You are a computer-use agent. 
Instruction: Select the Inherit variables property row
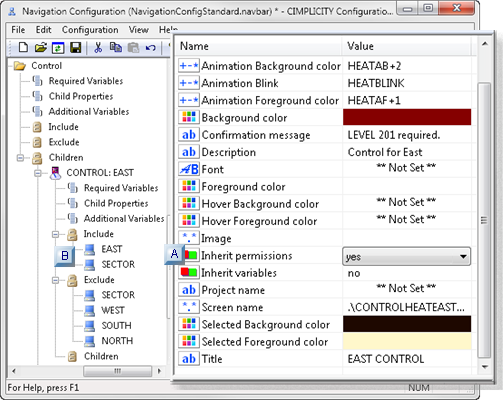[x=325, y=273]
